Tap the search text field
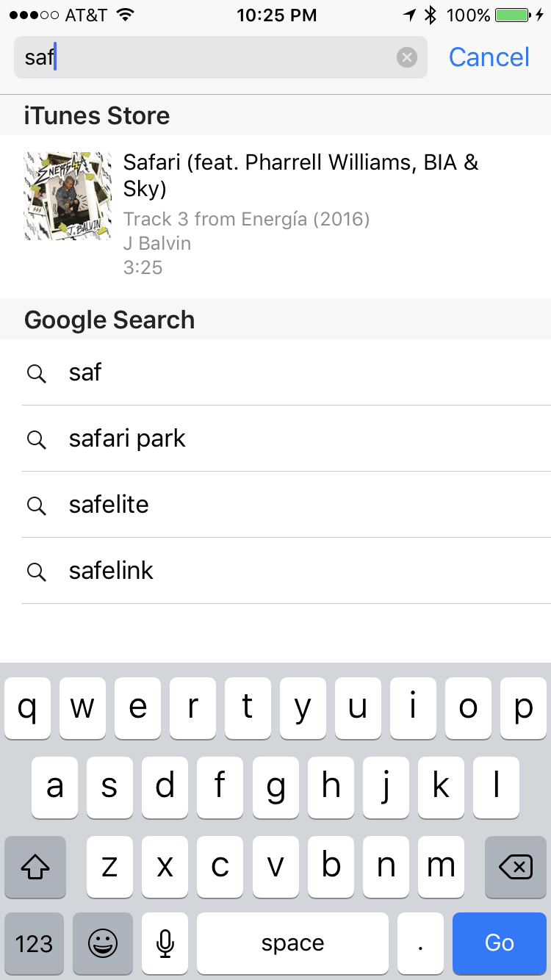Screen dimensions: 551x980 click(220, 57)
